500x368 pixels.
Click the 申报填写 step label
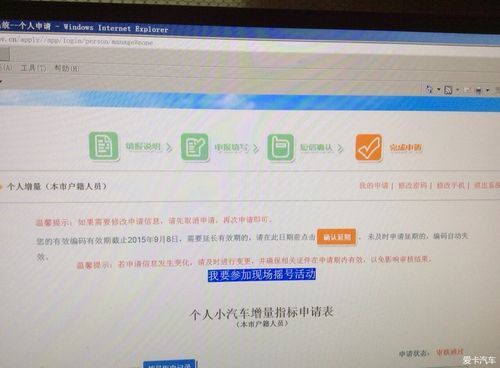tap(232, 147)
